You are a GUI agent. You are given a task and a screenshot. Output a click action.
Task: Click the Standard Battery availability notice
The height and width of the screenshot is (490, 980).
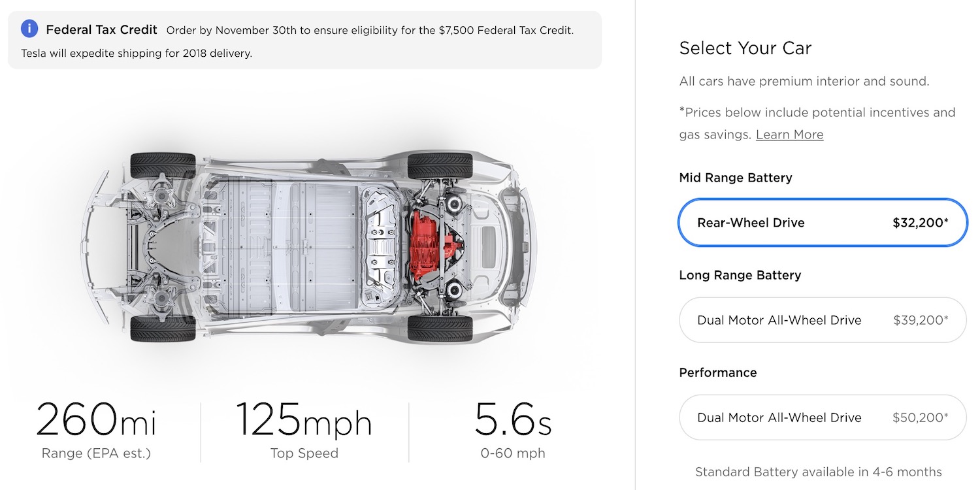[x=818, y=472]
